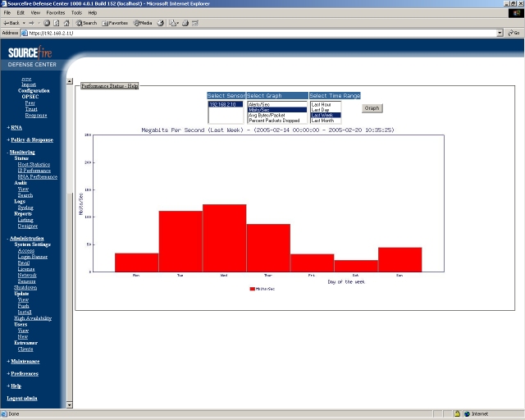The width and height of the screenshot is (525, 420).
Task: Open Login Banner settings link
Action: tap(33, 257)
